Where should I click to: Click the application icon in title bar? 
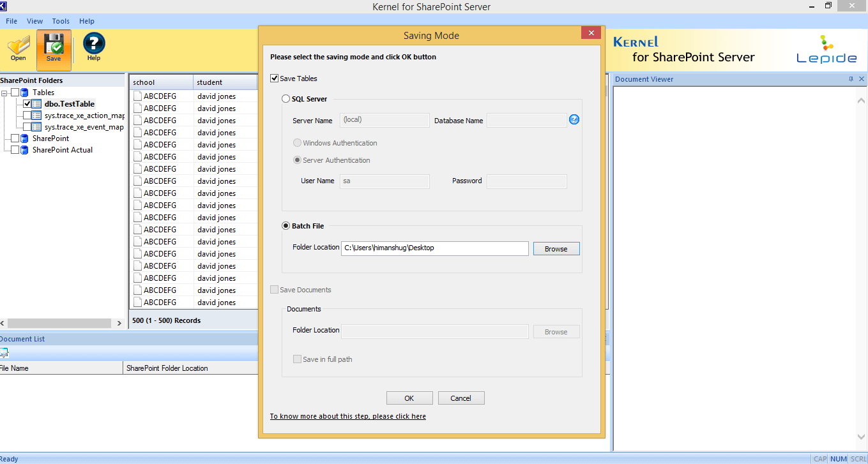click(3, 6)
